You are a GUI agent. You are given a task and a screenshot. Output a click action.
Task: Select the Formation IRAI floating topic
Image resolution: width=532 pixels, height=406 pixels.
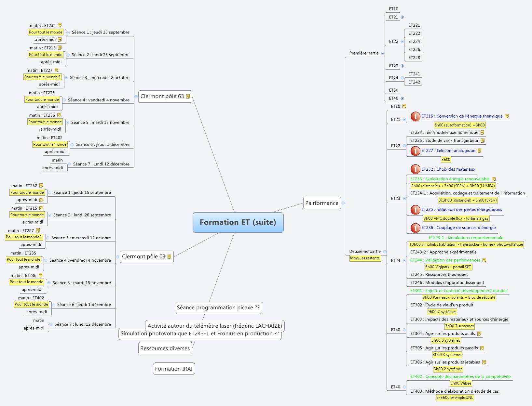(x=174, y=369)
